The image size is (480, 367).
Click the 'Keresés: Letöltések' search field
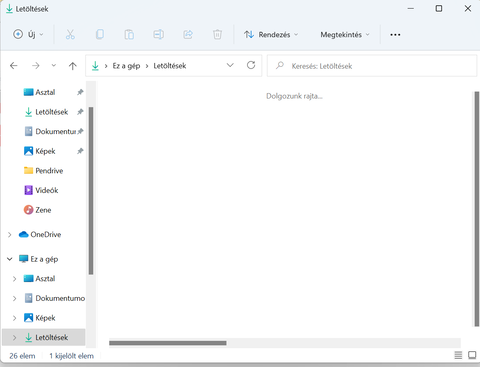(372, 66)
